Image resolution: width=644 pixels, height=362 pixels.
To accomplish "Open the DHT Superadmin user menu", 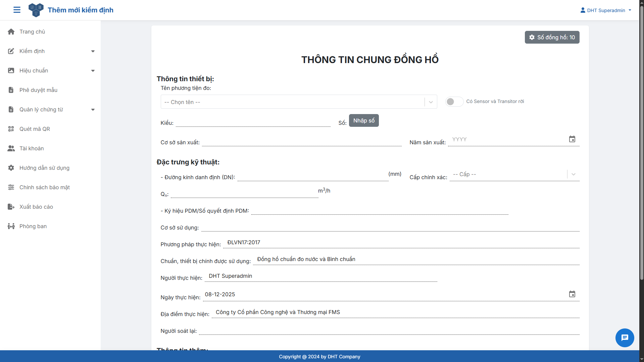I will pos(606,10).
